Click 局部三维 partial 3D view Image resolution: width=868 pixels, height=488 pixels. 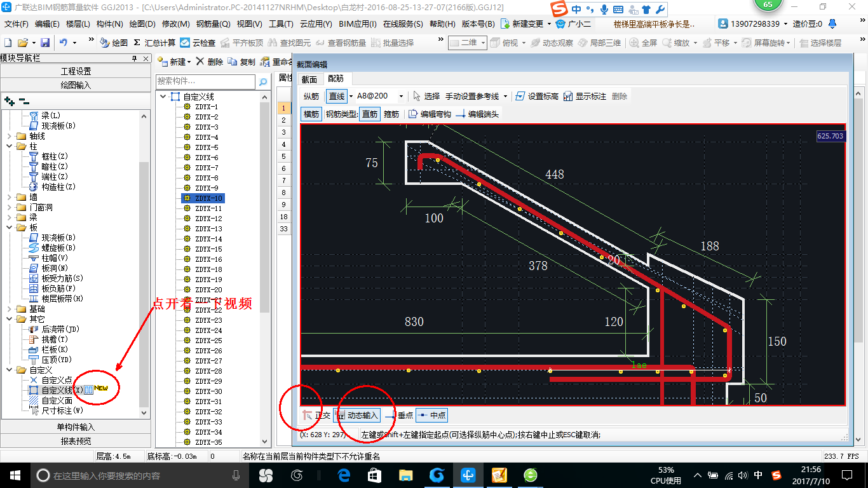[x=599, y=43]
